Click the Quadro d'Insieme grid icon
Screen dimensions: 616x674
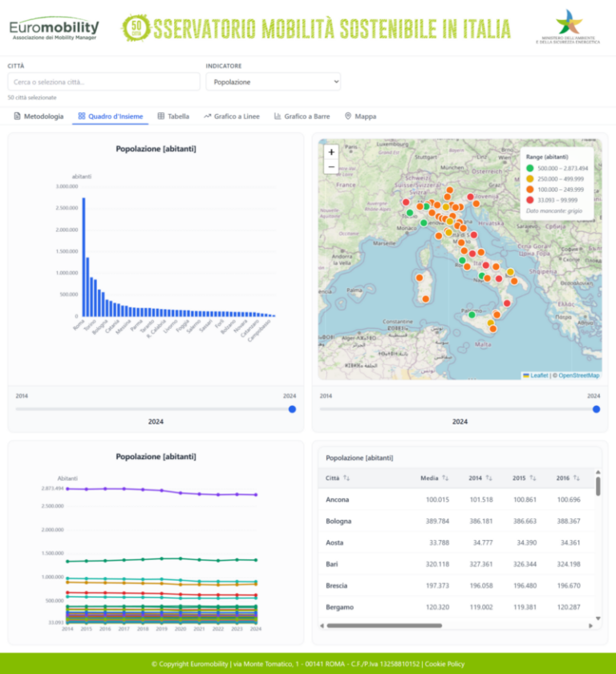coord(82,116)
